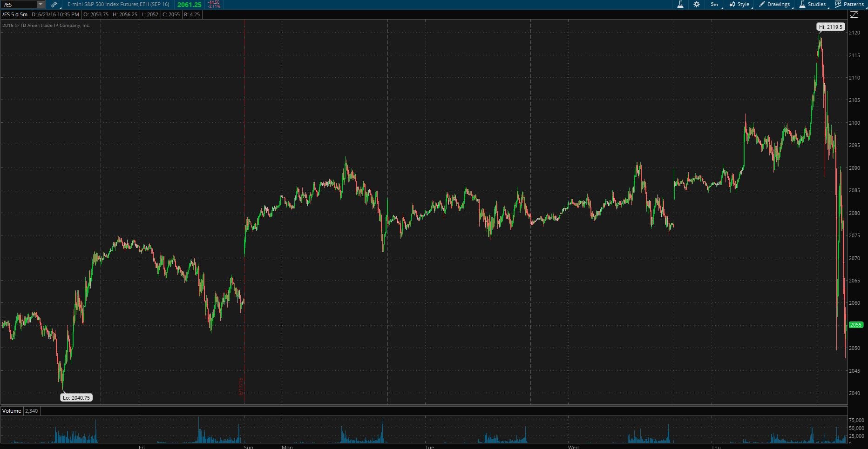
Task: Click the E-mini S&P 500 Index Futures description
Action: (x=118, y=4)
